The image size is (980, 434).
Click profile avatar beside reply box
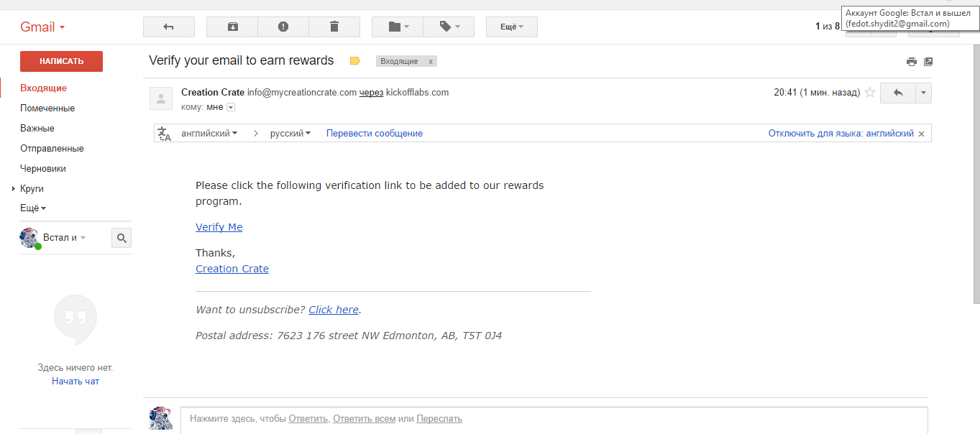tap(161, 418)
